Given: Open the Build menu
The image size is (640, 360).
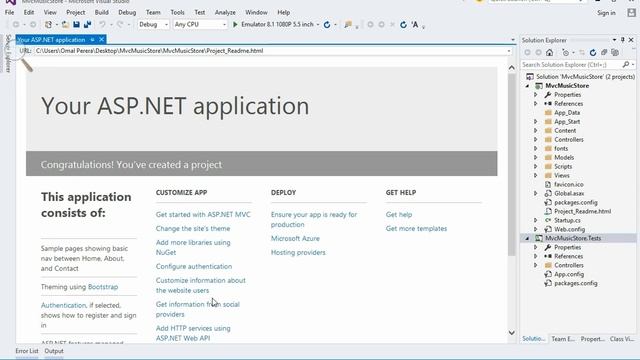Looking at the screenshot, I should (x=102, y=13).
